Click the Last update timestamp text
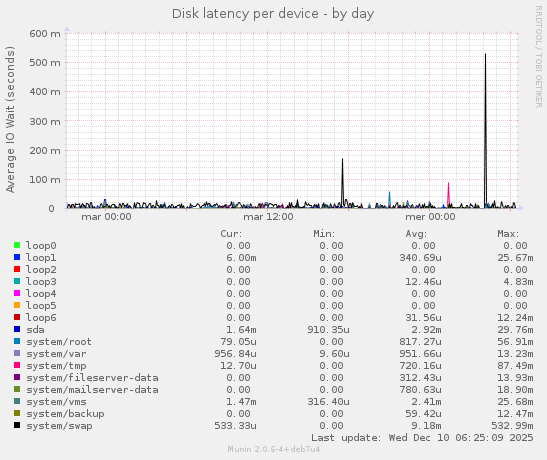 coord(422,438)
